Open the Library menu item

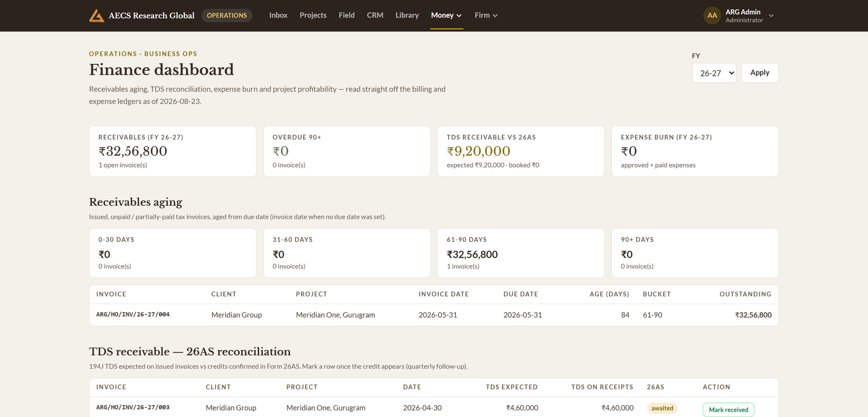pos(407,15)
